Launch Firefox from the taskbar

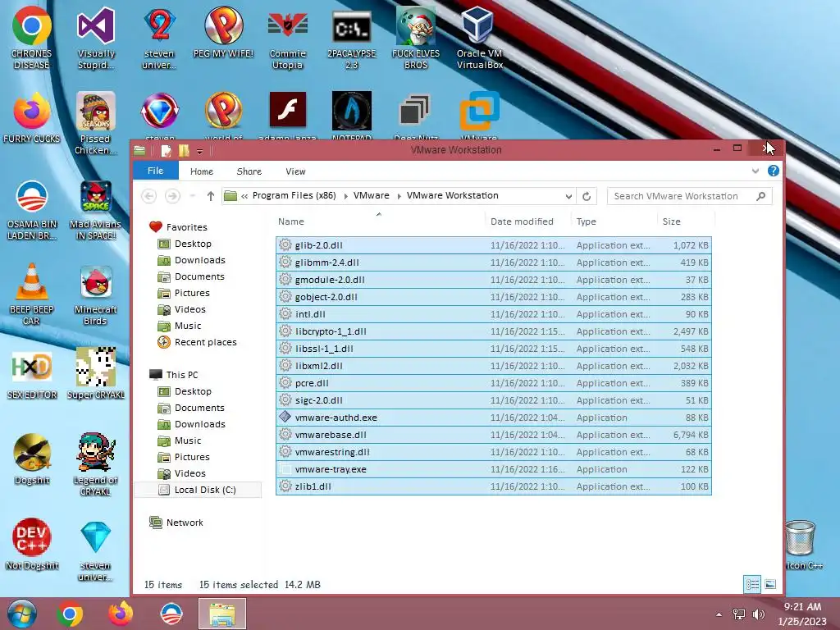(121, 614)
